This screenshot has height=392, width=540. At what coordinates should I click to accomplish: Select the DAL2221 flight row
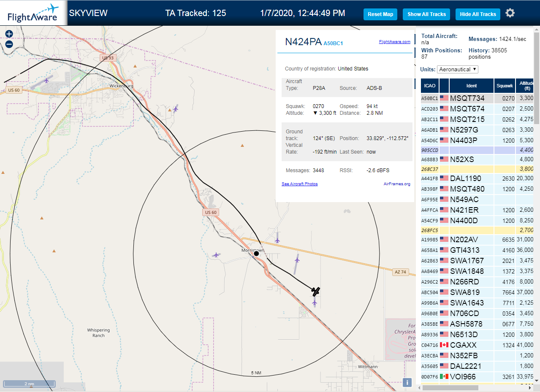click(477, 366)
